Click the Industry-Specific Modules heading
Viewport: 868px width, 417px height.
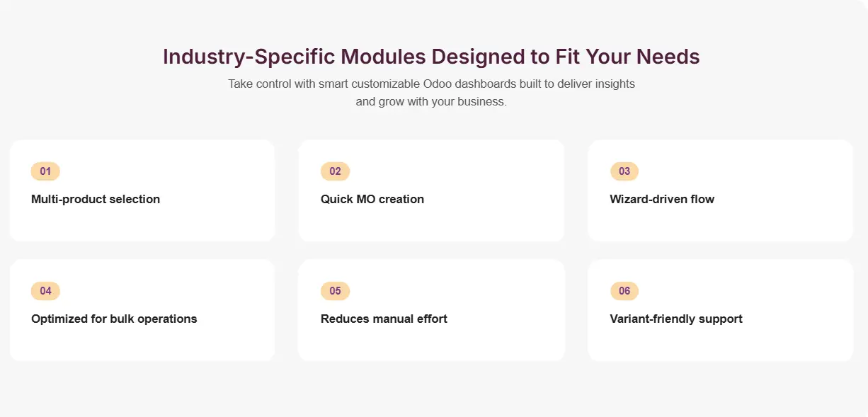point(431,57)
